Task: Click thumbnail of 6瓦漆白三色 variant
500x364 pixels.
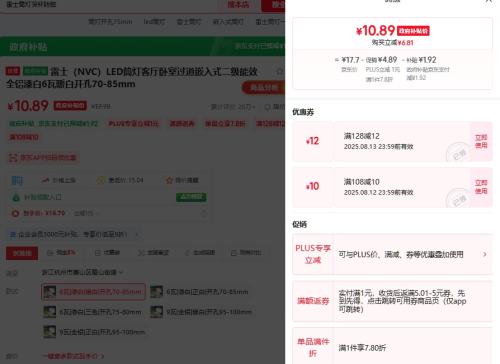Action: [50, 312]
